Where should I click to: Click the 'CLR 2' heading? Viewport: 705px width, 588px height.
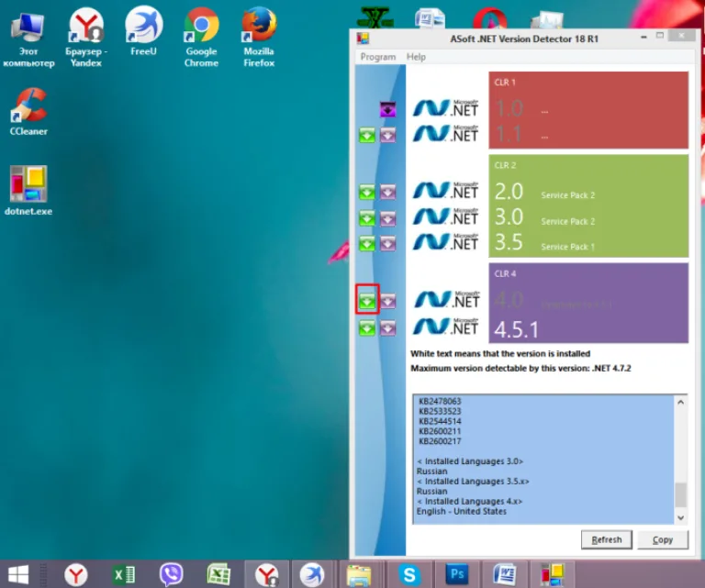[x=505, y=165]
